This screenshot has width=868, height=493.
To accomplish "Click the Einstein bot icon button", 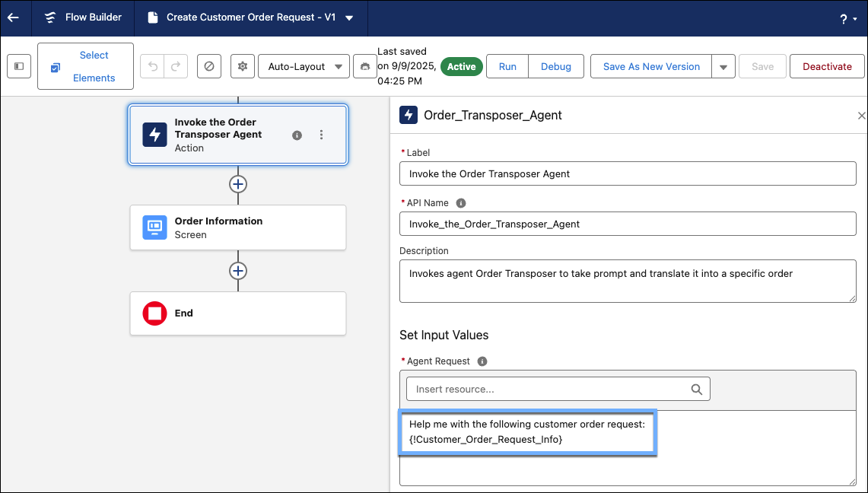I will [365, 66].
